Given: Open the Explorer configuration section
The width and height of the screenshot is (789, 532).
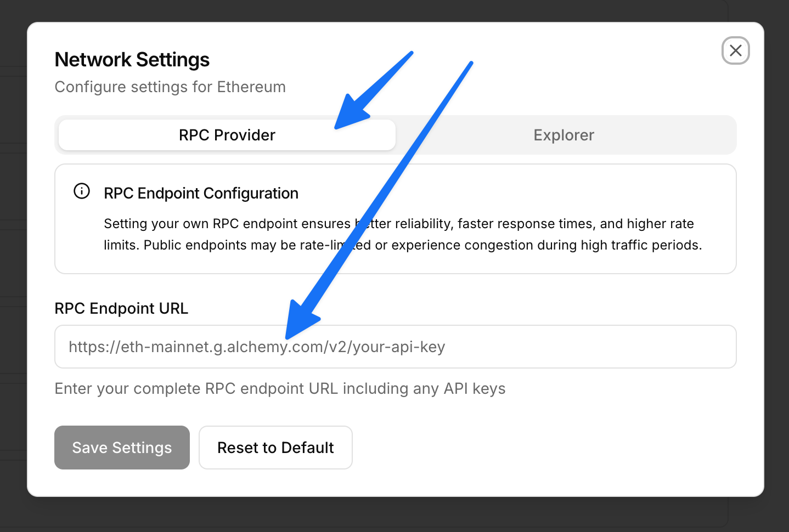Looking at the screenshot, I should click(x=563, y=135).
